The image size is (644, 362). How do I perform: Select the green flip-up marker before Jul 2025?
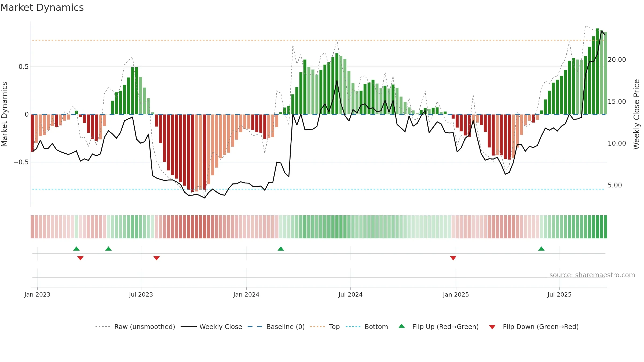[541, 249]
